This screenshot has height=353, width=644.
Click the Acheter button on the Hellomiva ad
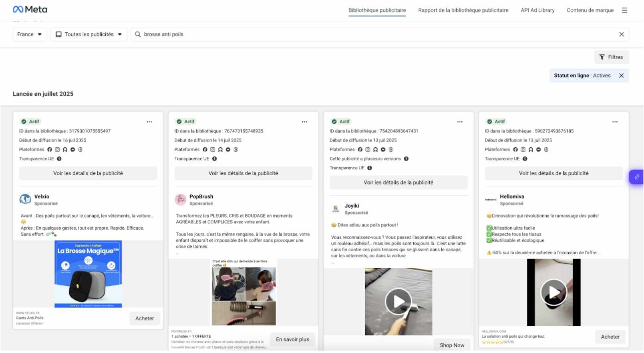[610, 337]
